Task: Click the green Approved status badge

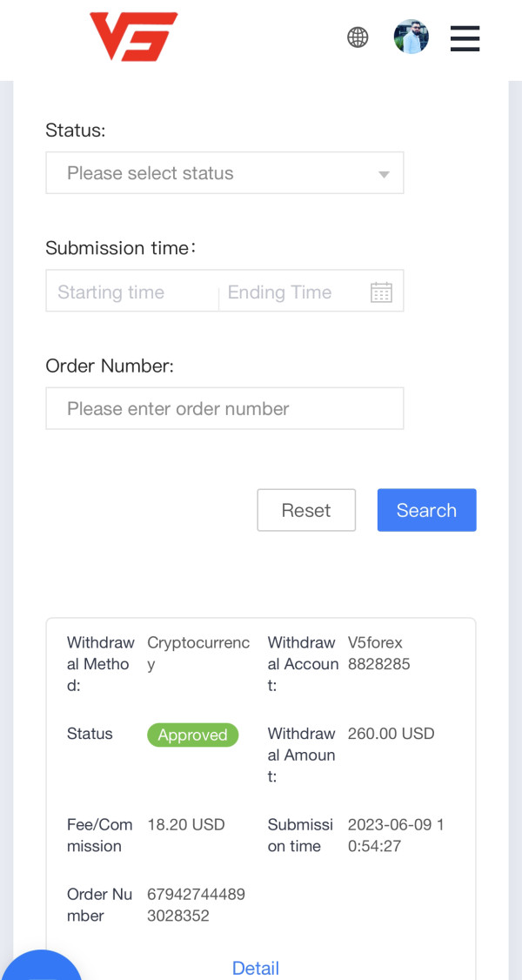Action: (x=193, y=735)
